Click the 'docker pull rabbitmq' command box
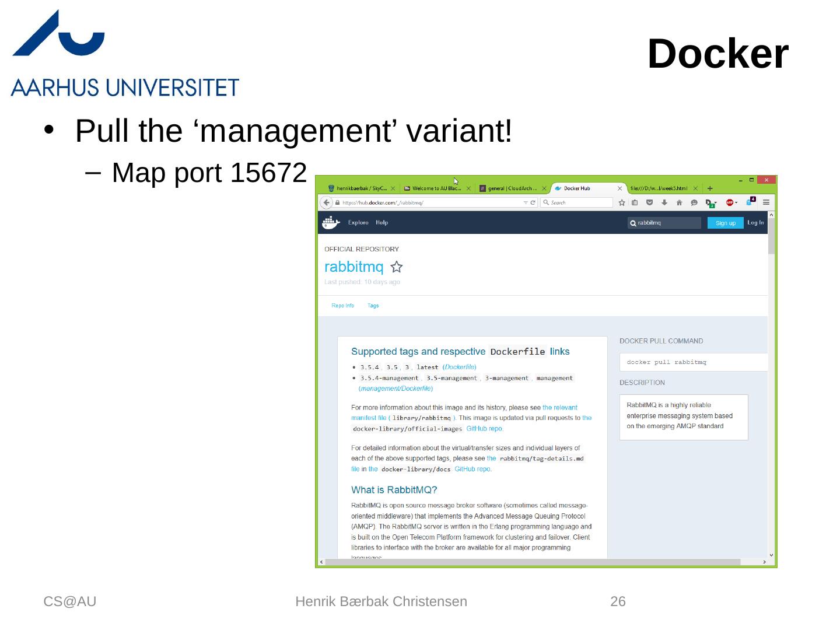 [694, 362]
